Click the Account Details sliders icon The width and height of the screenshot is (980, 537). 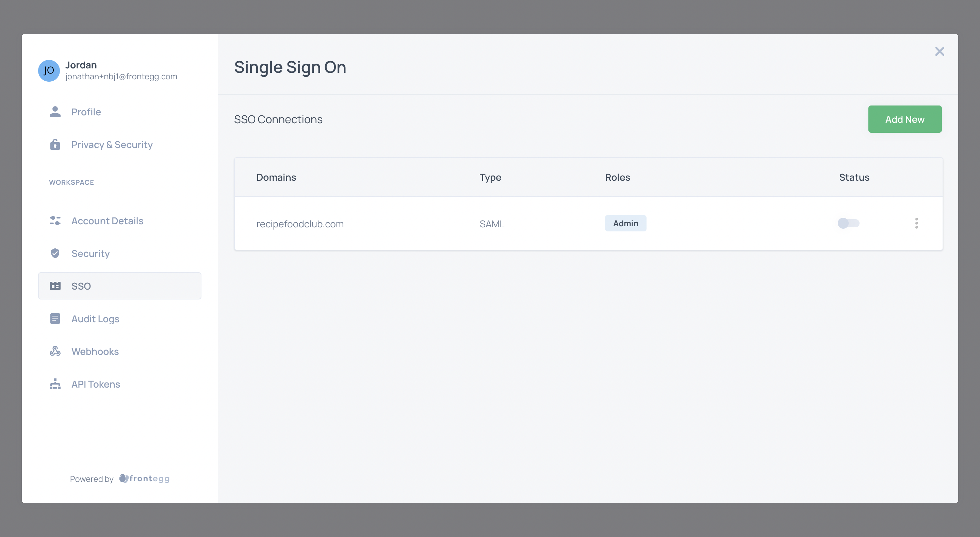pos(55,221)
